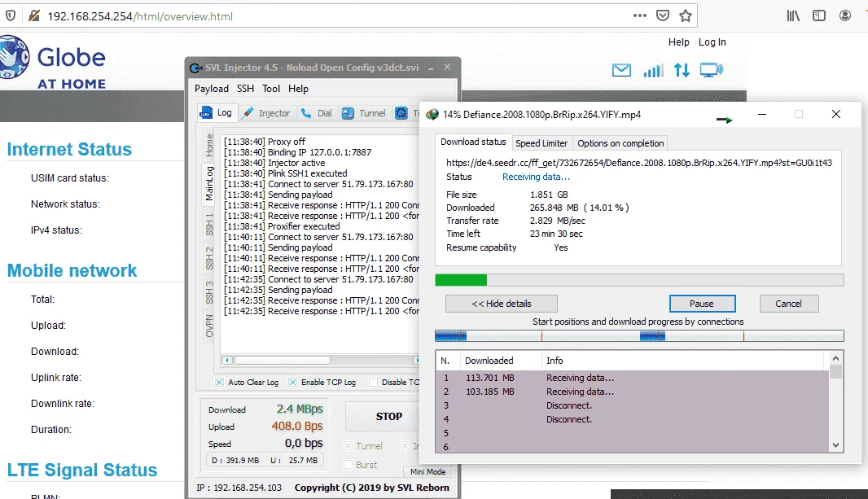868x499 pixels.
Task: Switch to the Injector tab
Action: [x=266, y=113]
